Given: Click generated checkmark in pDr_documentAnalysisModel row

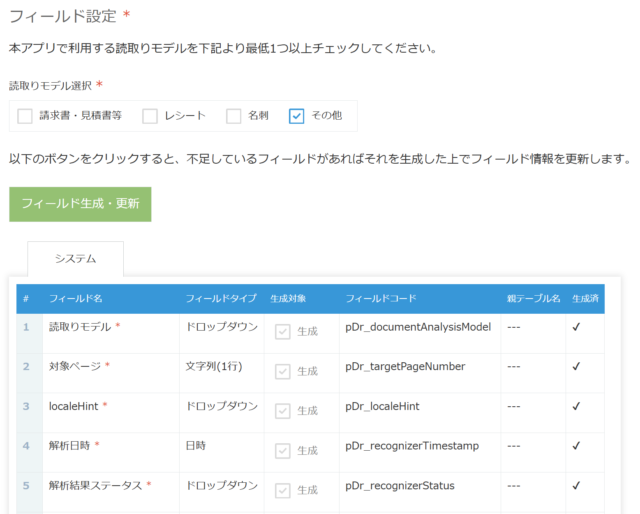Looking at the screenshot, I should point(576,327).
